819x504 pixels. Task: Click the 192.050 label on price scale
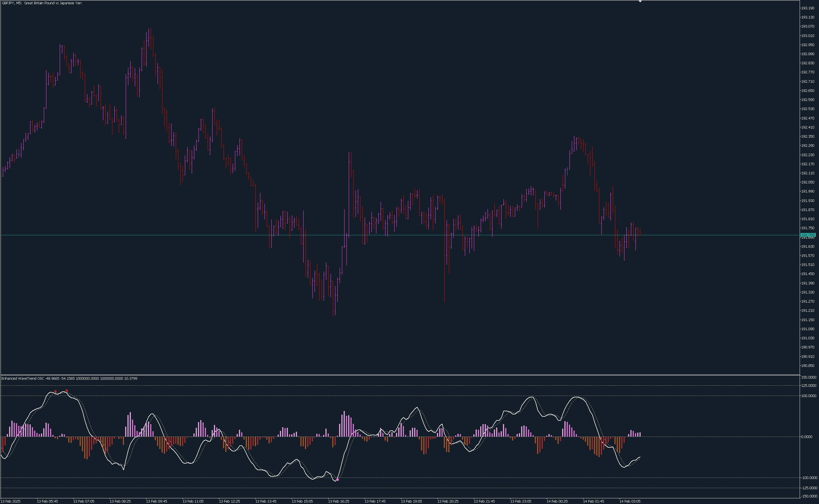[808, 182]
